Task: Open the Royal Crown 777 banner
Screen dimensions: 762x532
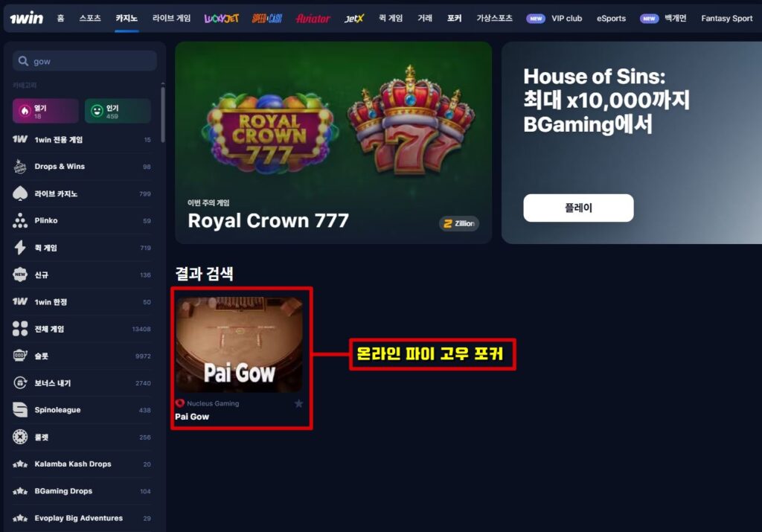Action: coord(333,142)
